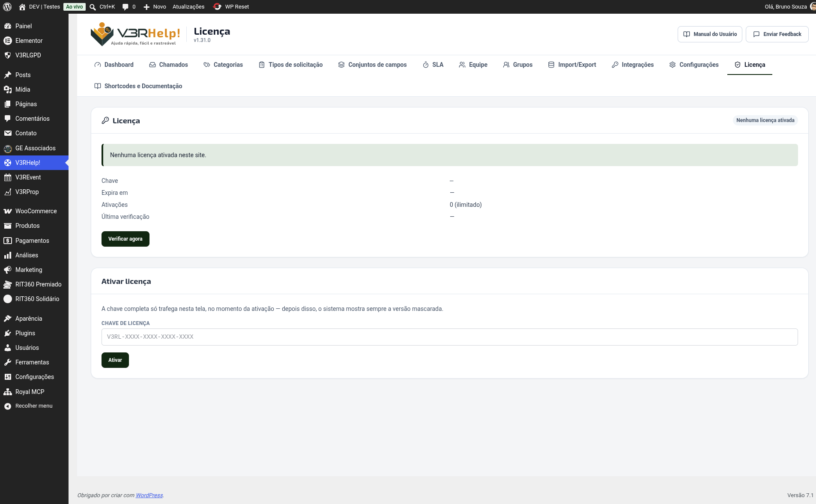
Task: Open Conjuntos de campos tab
Action: 373,65
